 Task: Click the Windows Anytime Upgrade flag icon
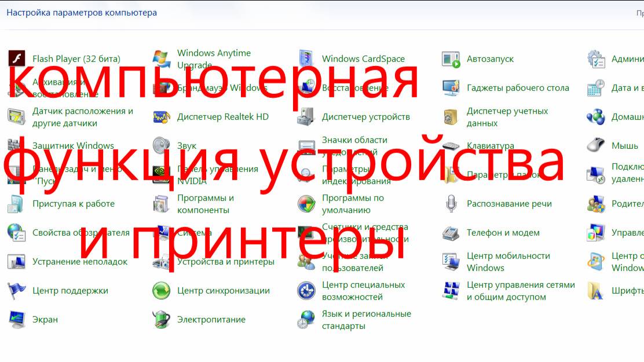tap(162, 58)
